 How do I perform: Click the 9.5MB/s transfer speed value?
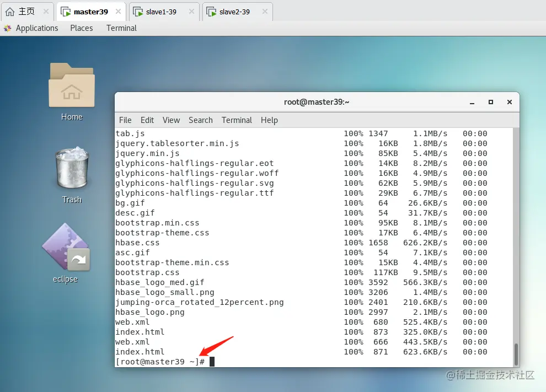click(430, 272)
